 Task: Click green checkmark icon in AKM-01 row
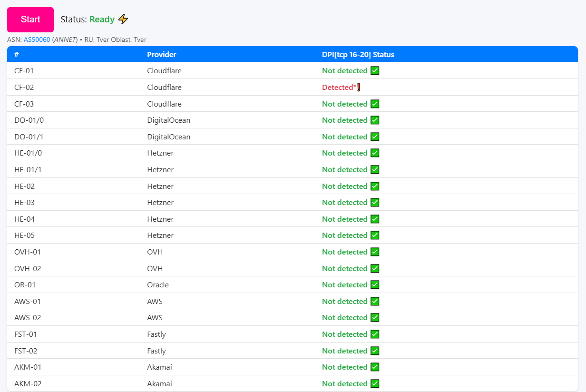point(375,367)
